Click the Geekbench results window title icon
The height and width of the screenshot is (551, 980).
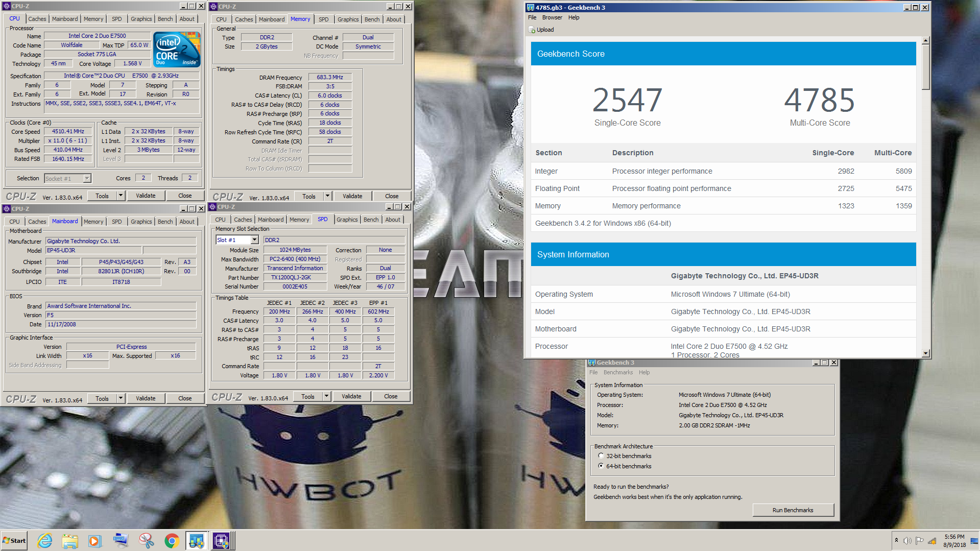click(531, 8)
